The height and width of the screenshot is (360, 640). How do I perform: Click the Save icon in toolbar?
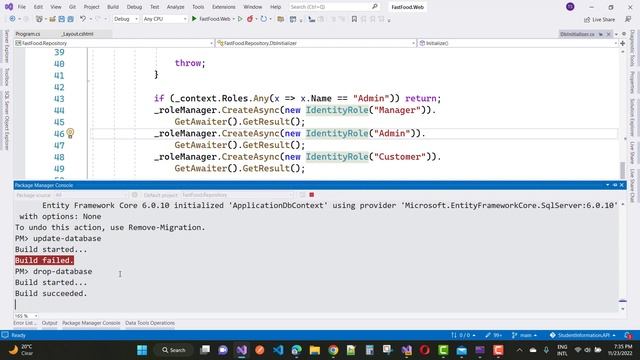62,19
